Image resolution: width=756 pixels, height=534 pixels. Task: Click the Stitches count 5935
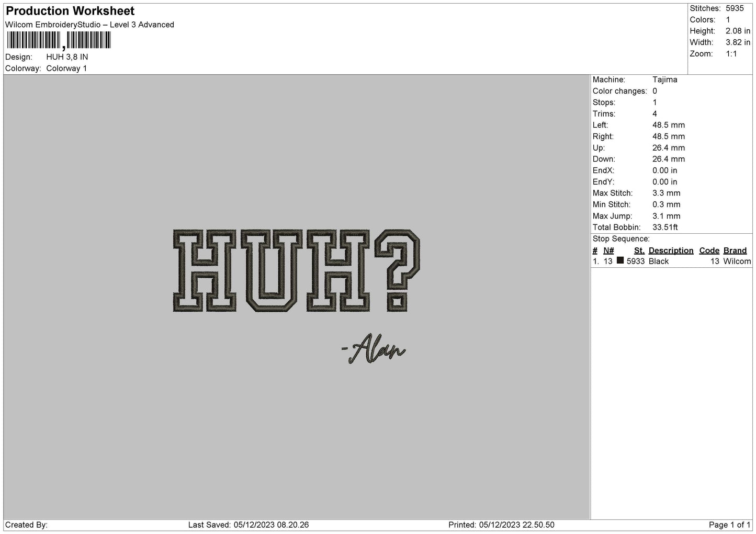(x=735, y=8)
